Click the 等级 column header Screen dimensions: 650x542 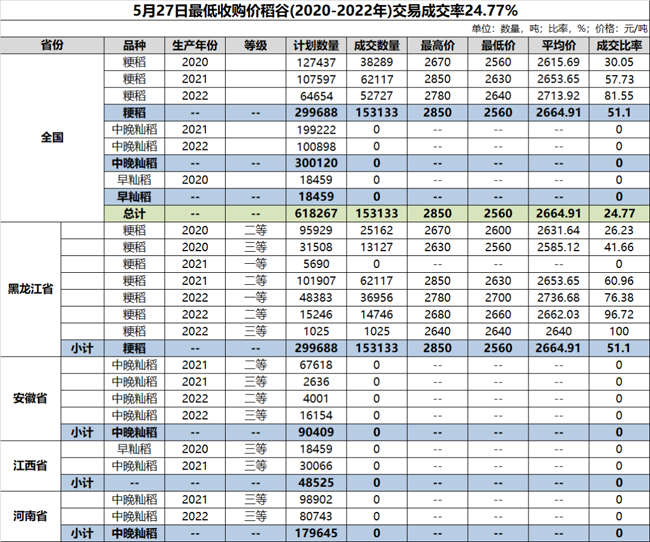[256, 46]
